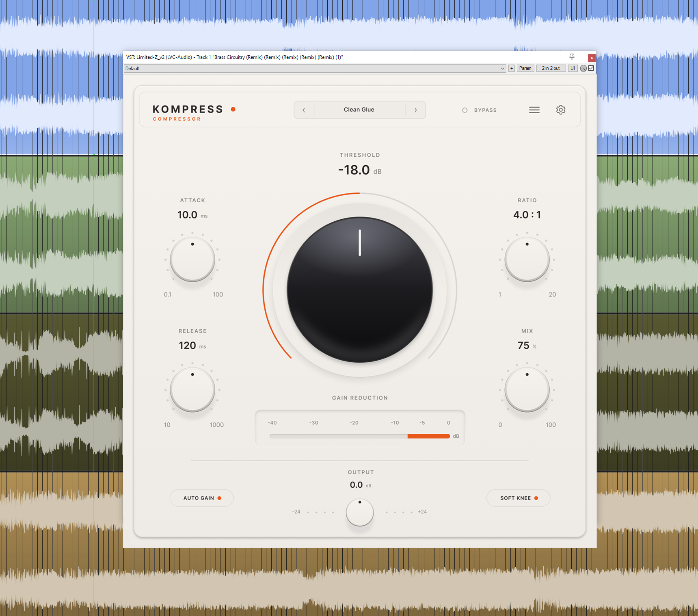Go to the next preset with the right chevron
This screenshot has height=616, width=698.
[x=415, y=110]
